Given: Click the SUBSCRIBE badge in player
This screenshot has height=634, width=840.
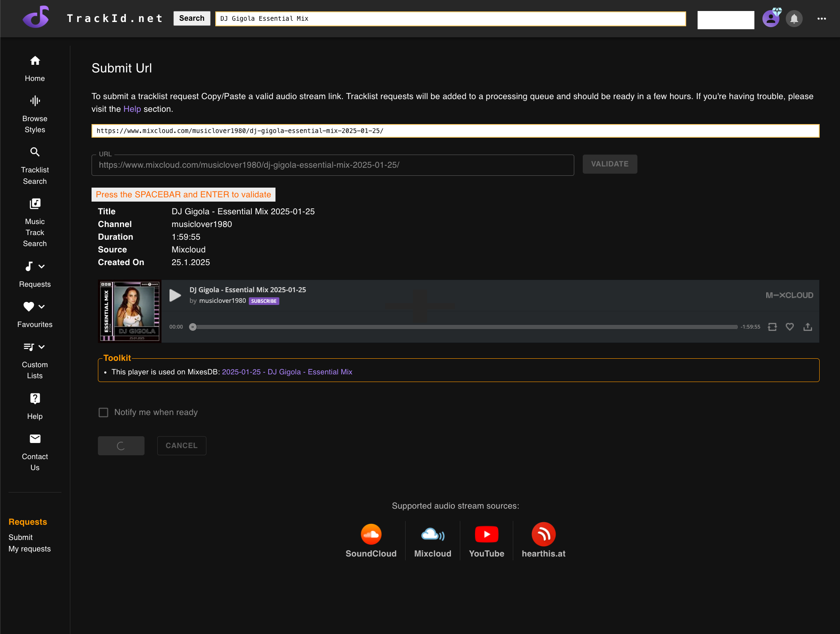Looking at the screenshot, I should [264, 301].
